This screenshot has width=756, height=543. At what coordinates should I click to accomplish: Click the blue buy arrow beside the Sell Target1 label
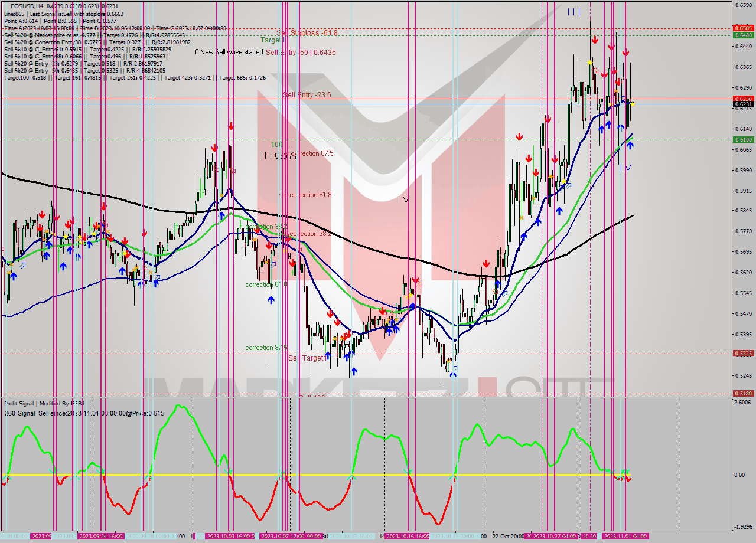coord(328,356)
